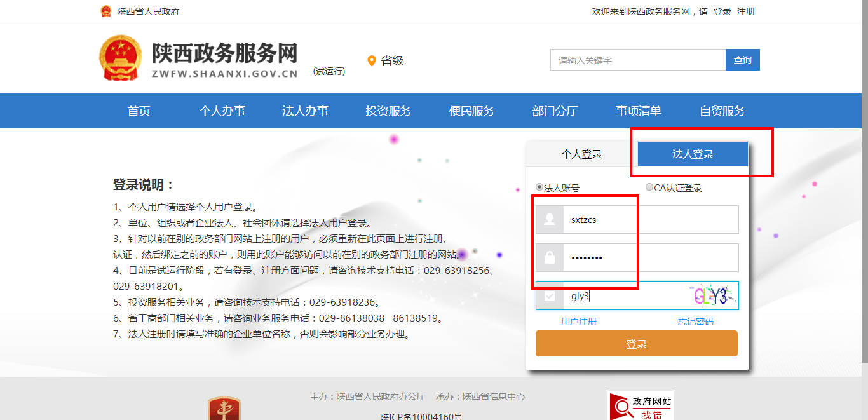
Task: Open 自贸服务 navigation item
Action: [722, 111]
